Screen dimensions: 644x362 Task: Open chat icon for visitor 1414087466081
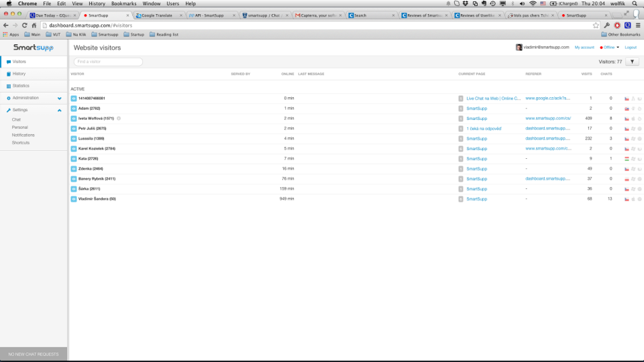74,99
